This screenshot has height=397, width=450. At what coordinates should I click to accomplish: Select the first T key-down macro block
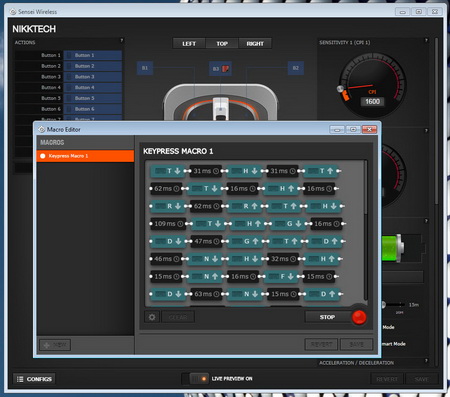coord(168,171)
